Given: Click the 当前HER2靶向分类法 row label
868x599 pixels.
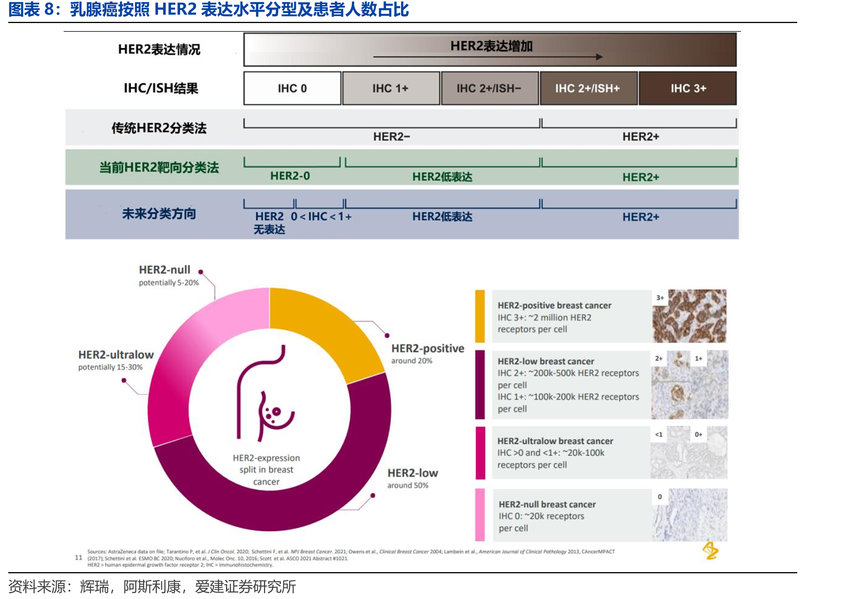Looking at the screenshot, I should [159, 167].
